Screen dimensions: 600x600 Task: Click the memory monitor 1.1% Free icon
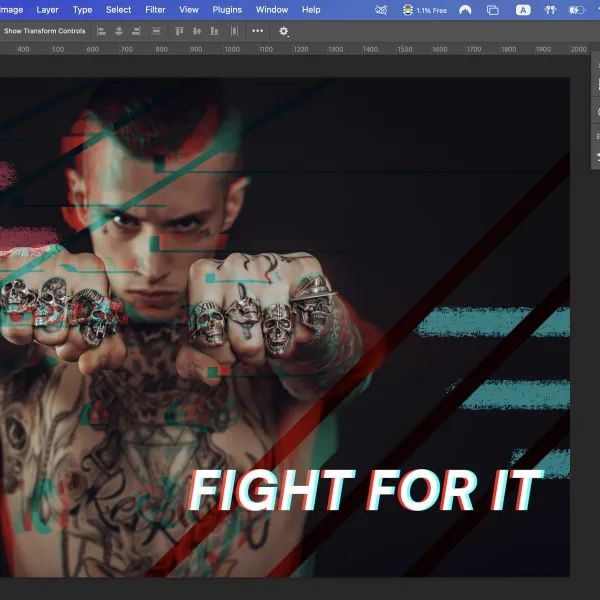(425, 10)
